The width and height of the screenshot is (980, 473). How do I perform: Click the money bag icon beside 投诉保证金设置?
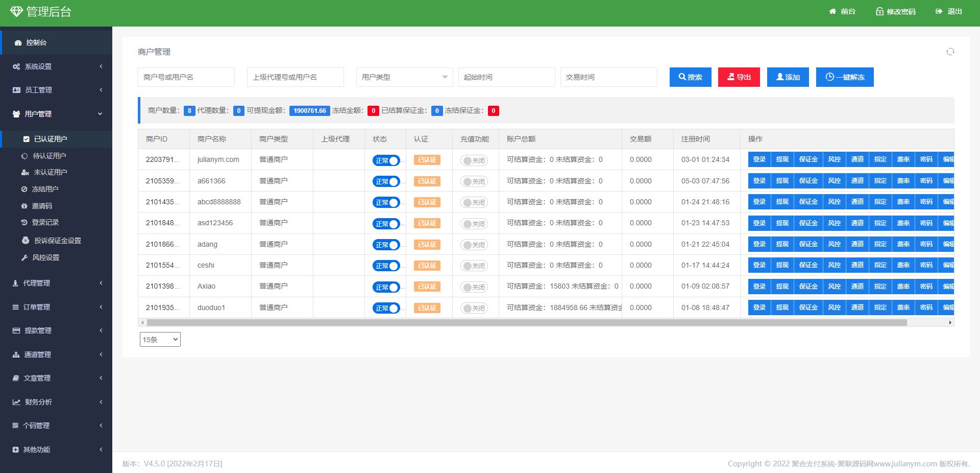tap(26, 240)
